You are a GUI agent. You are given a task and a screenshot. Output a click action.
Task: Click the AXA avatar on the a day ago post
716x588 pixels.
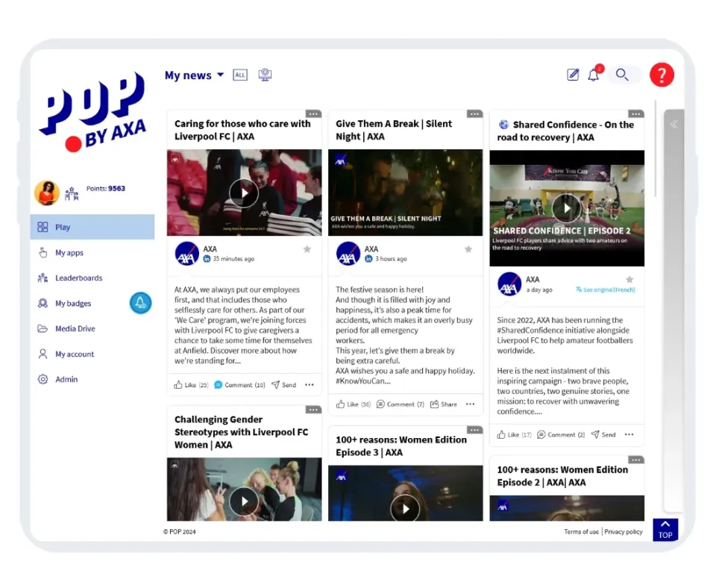coord(509,284)
